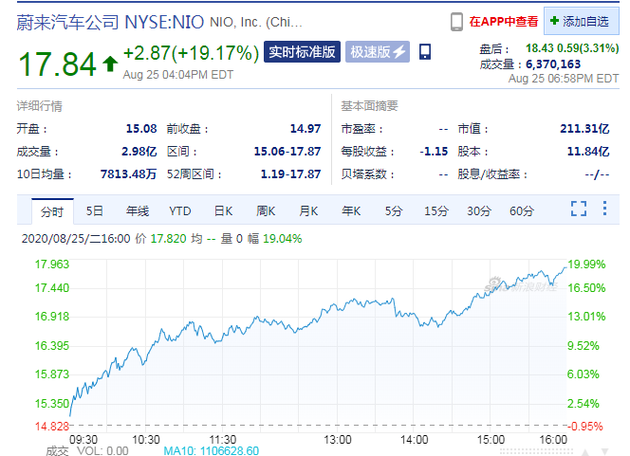The height and width of the screenshot is (456, 630).
Task: Select the 30分 interval tab
Action: pos(479,211)
